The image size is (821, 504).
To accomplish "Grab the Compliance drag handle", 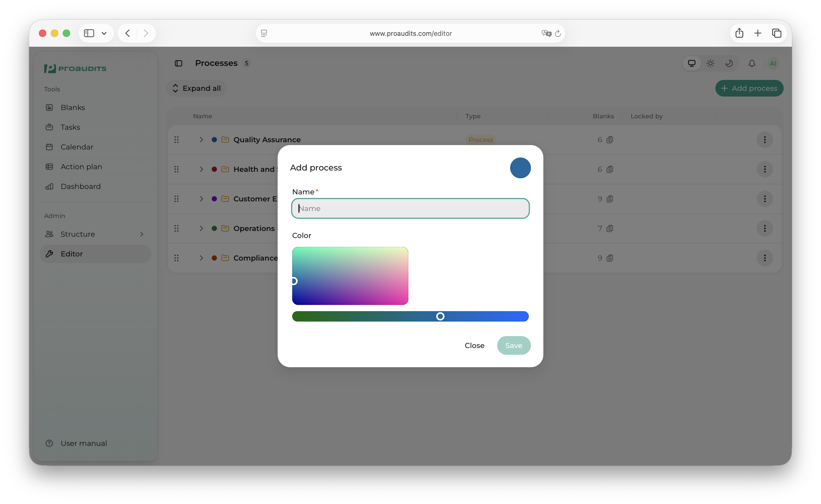I will (177, 258).
